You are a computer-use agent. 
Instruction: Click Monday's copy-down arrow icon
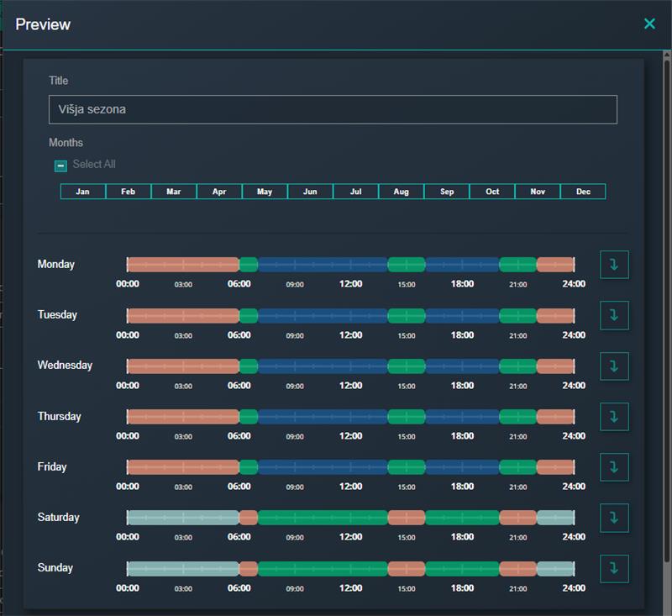coord(614,265)
